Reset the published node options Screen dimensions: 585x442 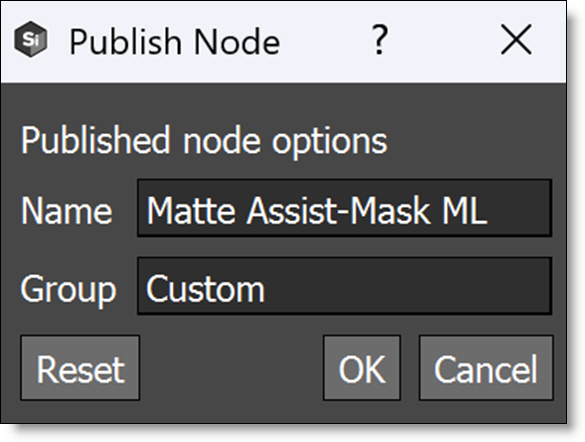point(80,368)
